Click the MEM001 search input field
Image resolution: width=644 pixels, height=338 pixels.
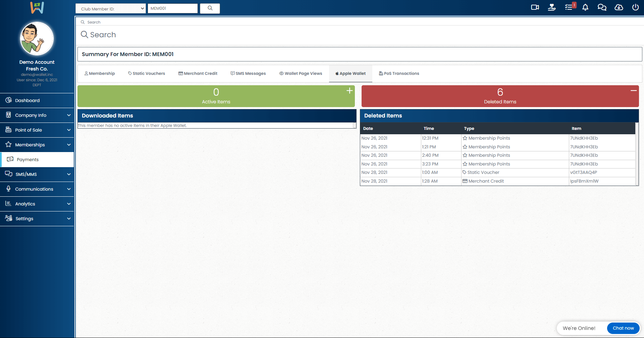(172, 8)
